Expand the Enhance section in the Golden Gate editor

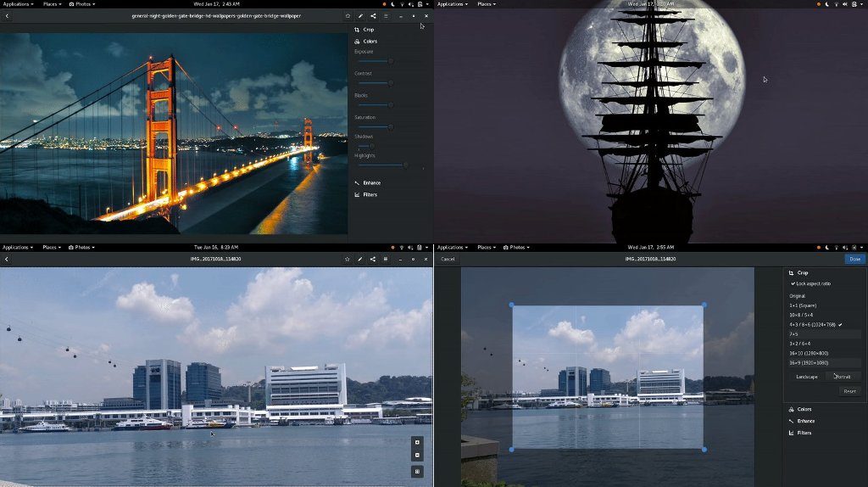(x=371, y=183)
